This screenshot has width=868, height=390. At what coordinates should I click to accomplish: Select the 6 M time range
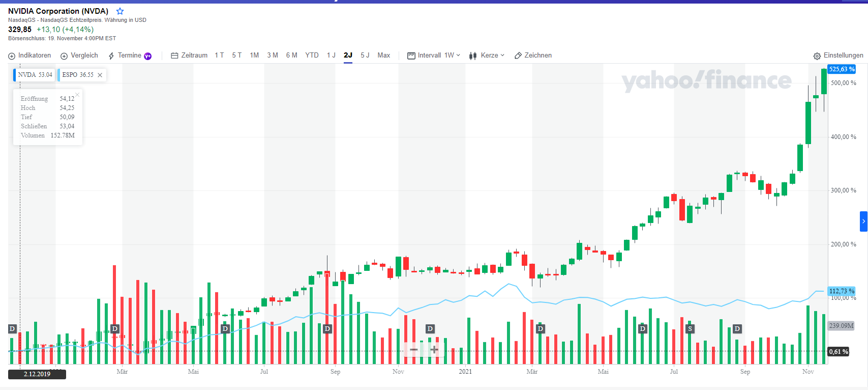click(x=292, y=55)
